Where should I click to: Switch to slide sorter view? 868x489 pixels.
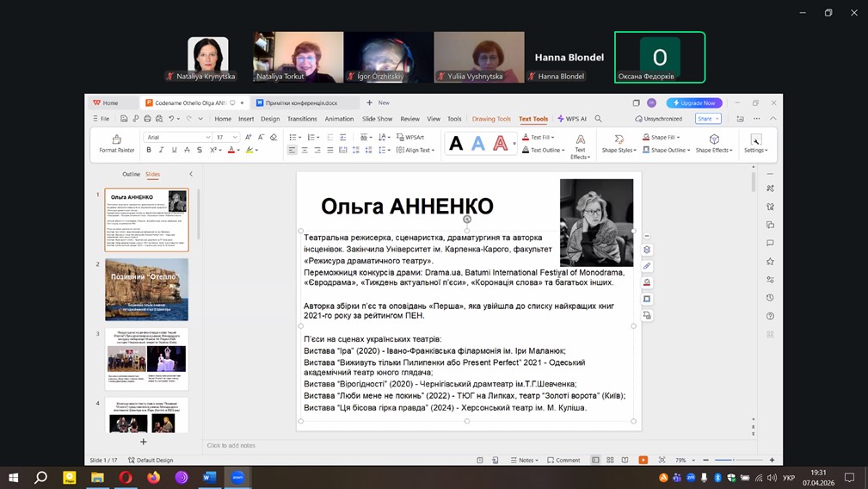(609, 461)
